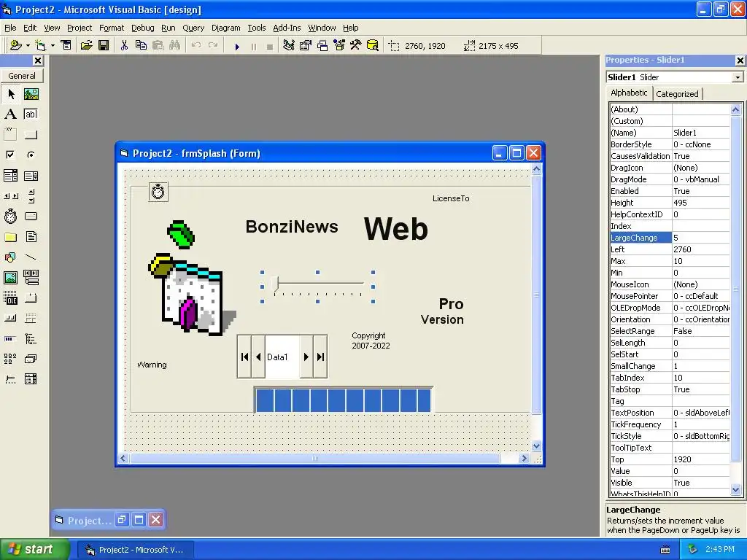Click Data1 control's next record arrow
Viewport: 747px width, 560px height.
click(x=306, y=357)
